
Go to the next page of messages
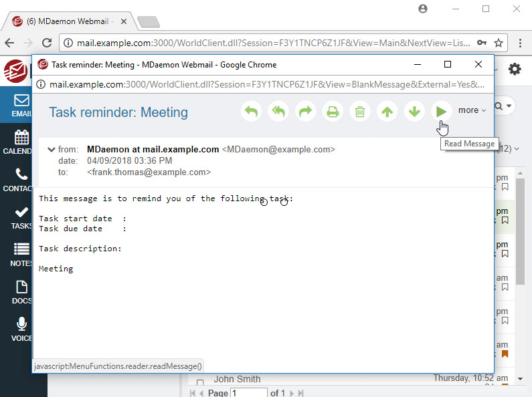click(x=292, y=393)
